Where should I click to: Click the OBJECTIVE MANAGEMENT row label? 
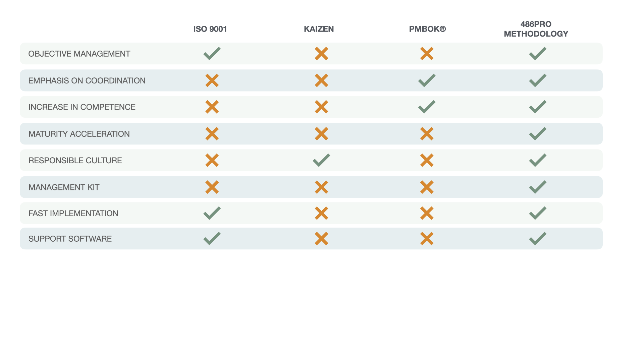pyautogui.click(x=79, y=54)
